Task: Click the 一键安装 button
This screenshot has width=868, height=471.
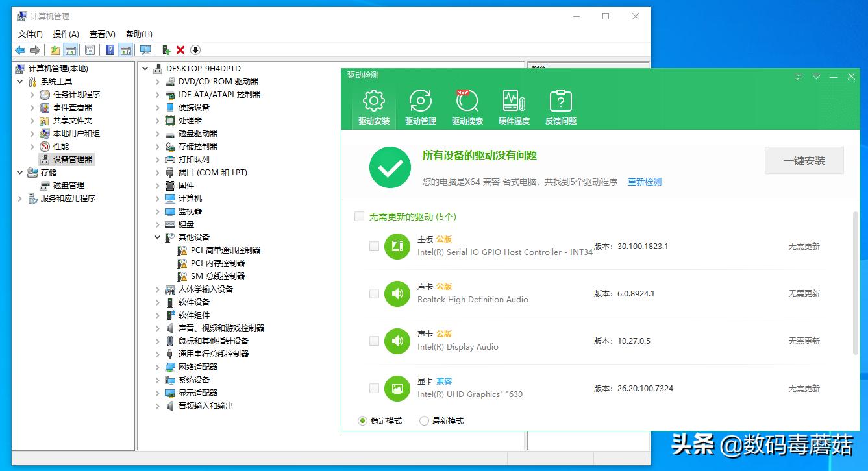Action: tap(804, 160)
